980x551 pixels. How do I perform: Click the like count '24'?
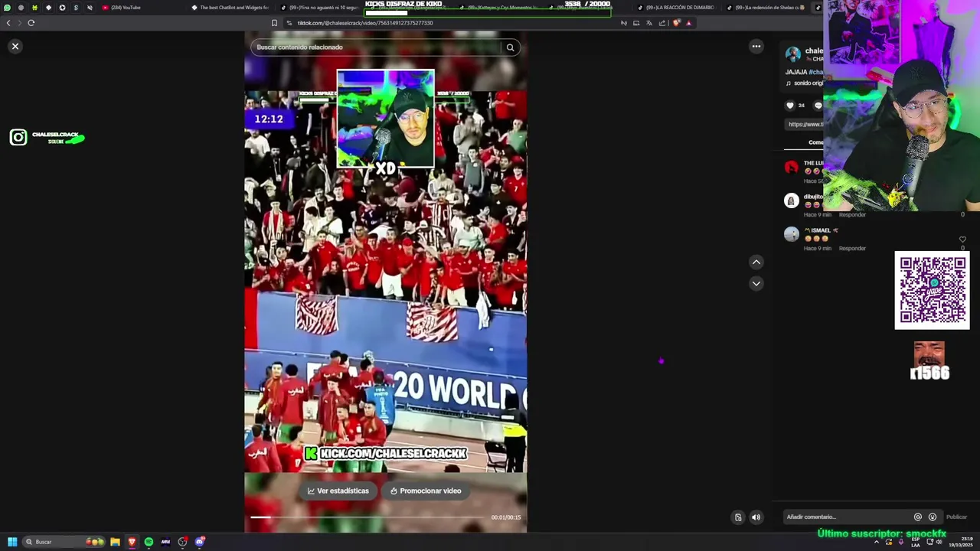click(802, 106)
